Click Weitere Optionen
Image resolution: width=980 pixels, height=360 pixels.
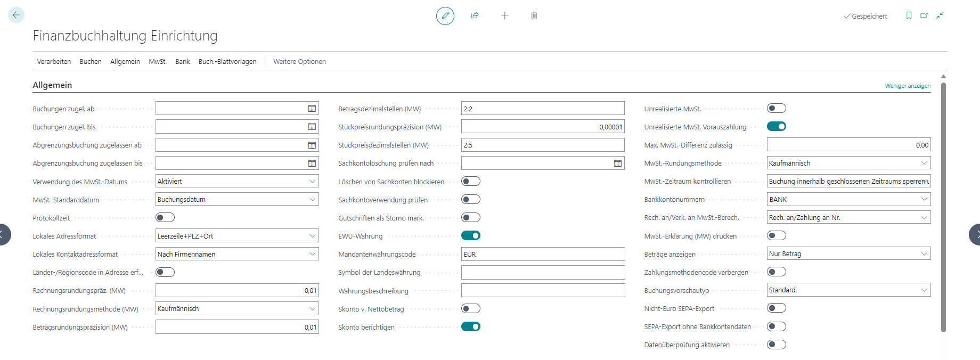coord(299,61)
